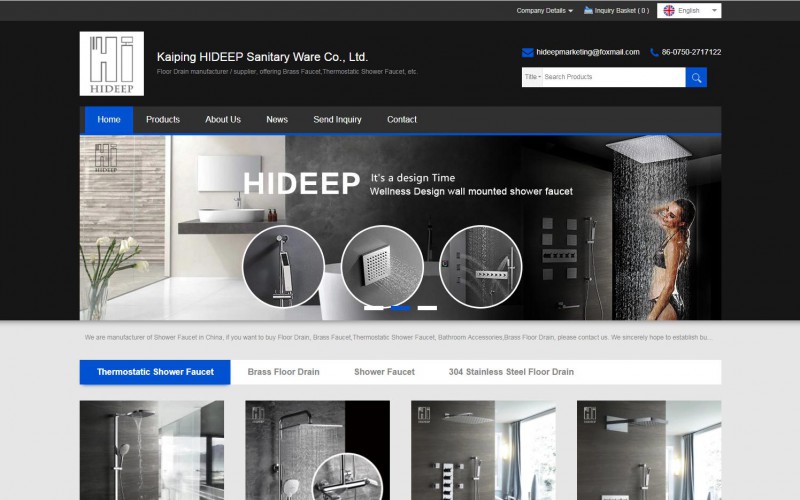Screen dimensions: 800x500
Task: Open the fourth product thumbnail with waterfall head
Action: pos(649,450)
